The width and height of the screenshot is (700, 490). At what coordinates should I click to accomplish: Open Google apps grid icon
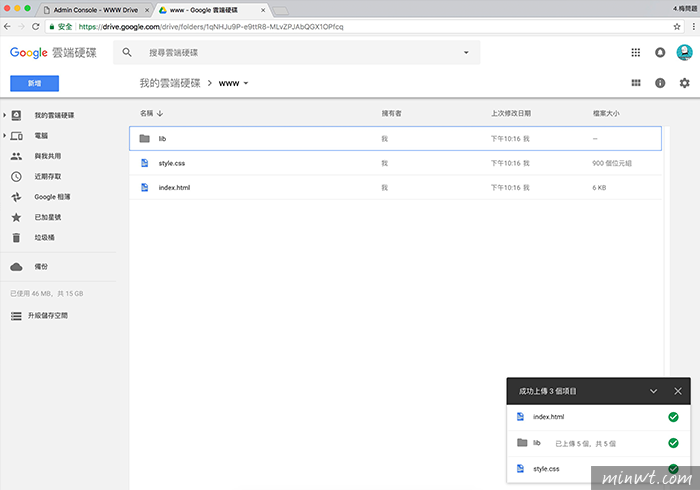click(636, 53)
